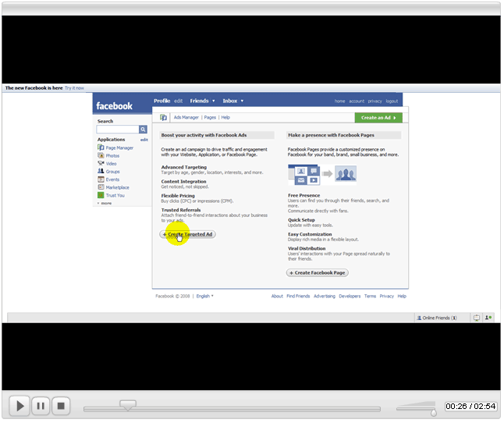Viewport: 504px width, 423px height.
Task: Open the Marketplace link
Action: (119, 188)
